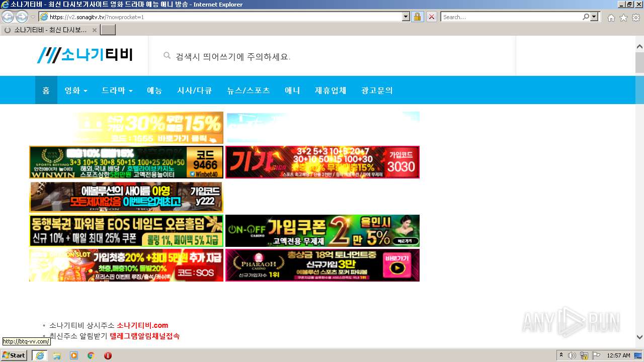Click the red code 3030 banner
The height and width of the screenshot is (362, 644).
coord(323,162)
